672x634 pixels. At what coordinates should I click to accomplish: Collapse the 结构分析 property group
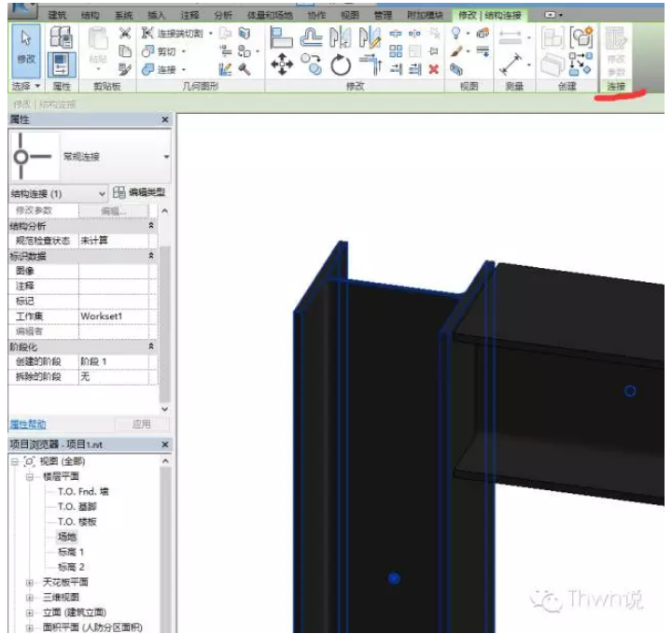point(151,225)
